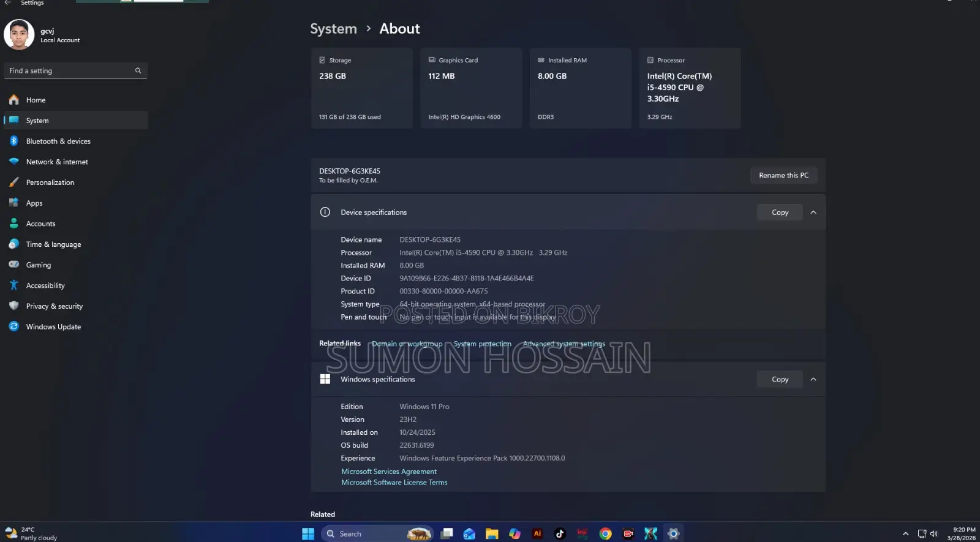Collapse the Device specifications section
The image size is (980, 542).
coord(813,213)
